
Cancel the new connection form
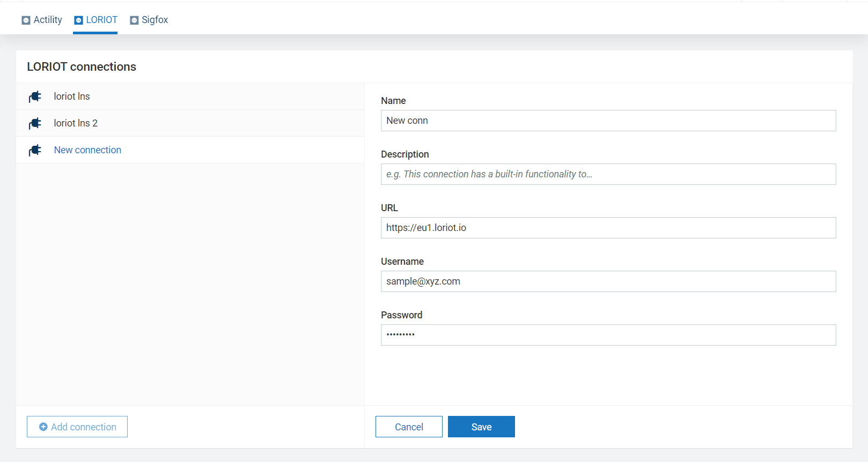coord(409,427)
